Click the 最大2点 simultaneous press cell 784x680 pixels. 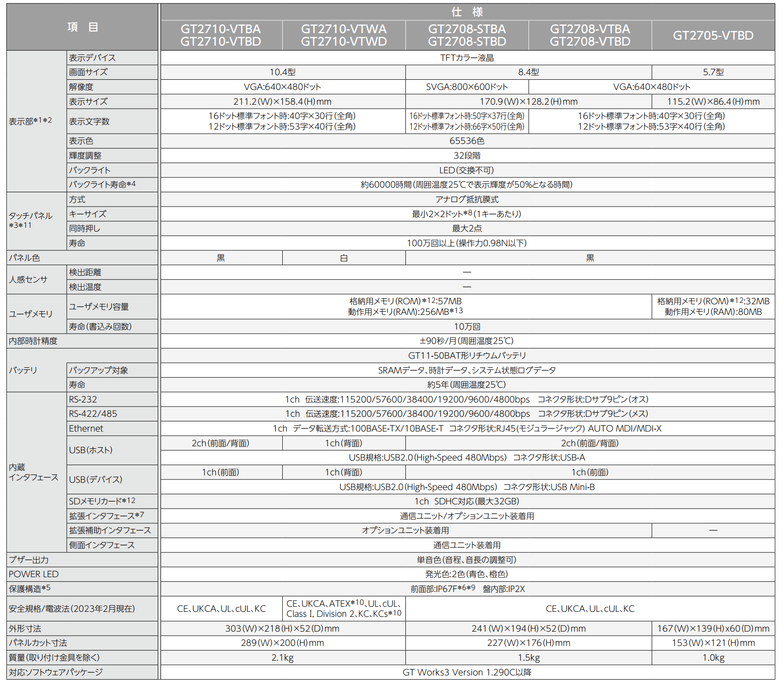(467, 229)
